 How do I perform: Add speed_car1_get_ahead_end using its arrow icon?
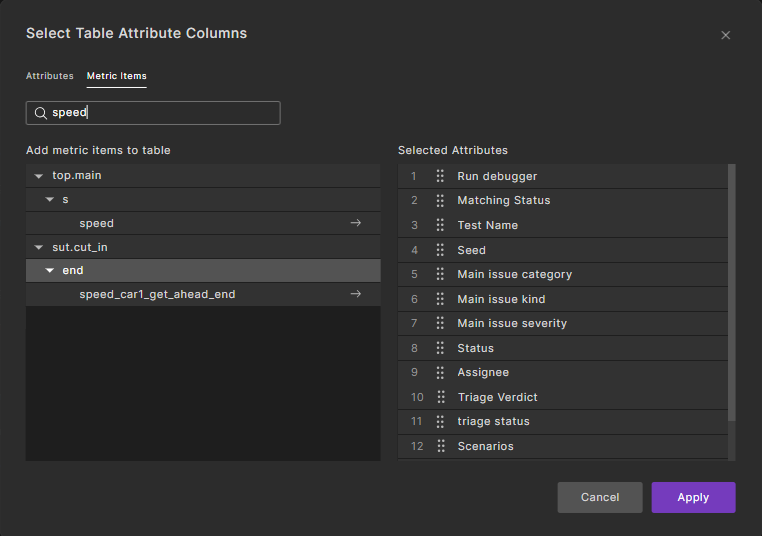pos(355,294)
